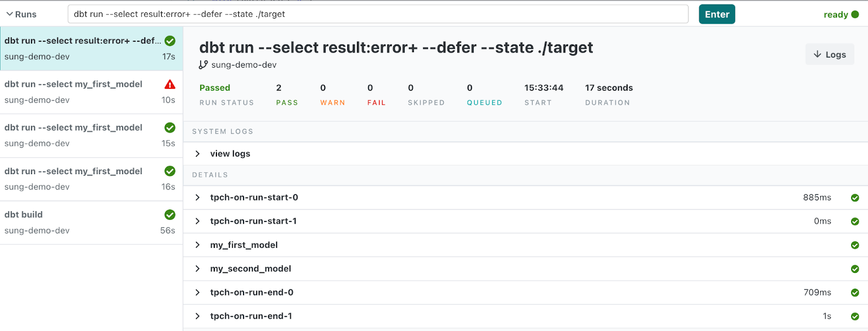Click the checkmark icon beside tpch-on-run-start-0
The width and height of the screenshot is (868, 331).
click(x=855, y=197)
